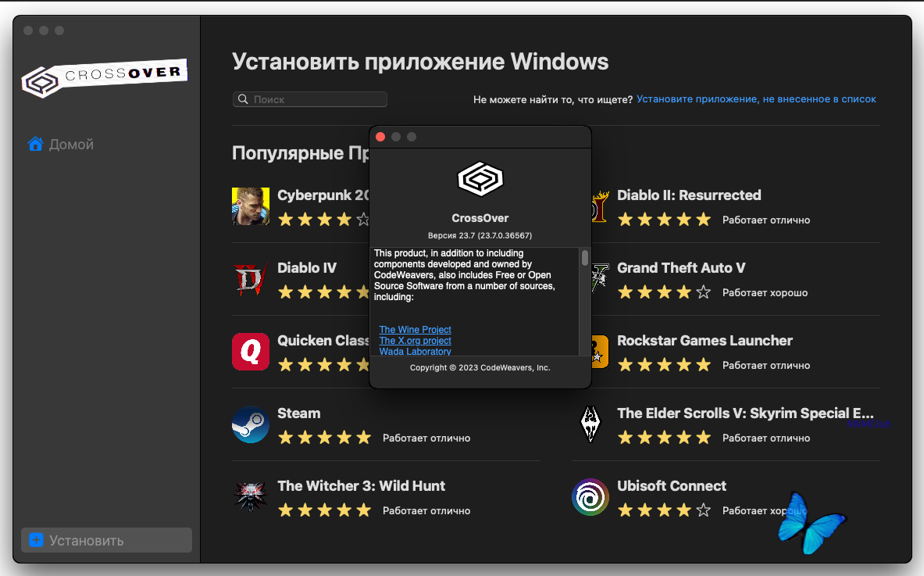Click Ubisoft Connect star rating
Screen dimensions: 924x576
[664, 510]
